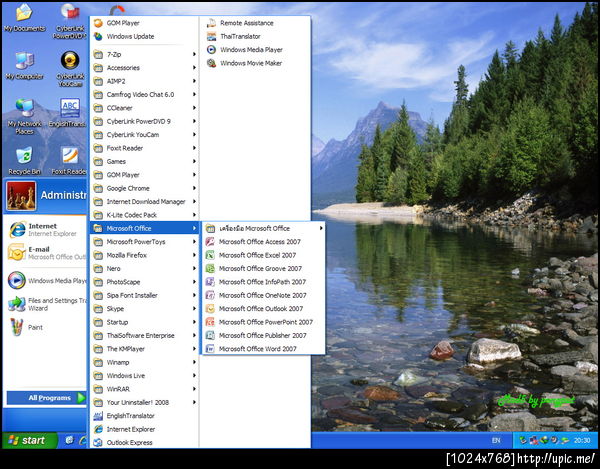Expand the Skype folder
This screenshot has width=600, height=469.
pos(145,308)
